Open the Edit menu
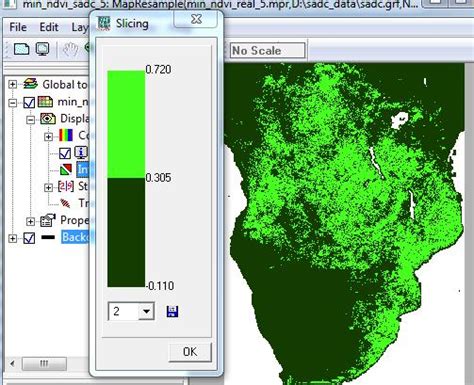The width and height of the screenshot is (474, 385). pyautogui.click(x=49, y=27)
